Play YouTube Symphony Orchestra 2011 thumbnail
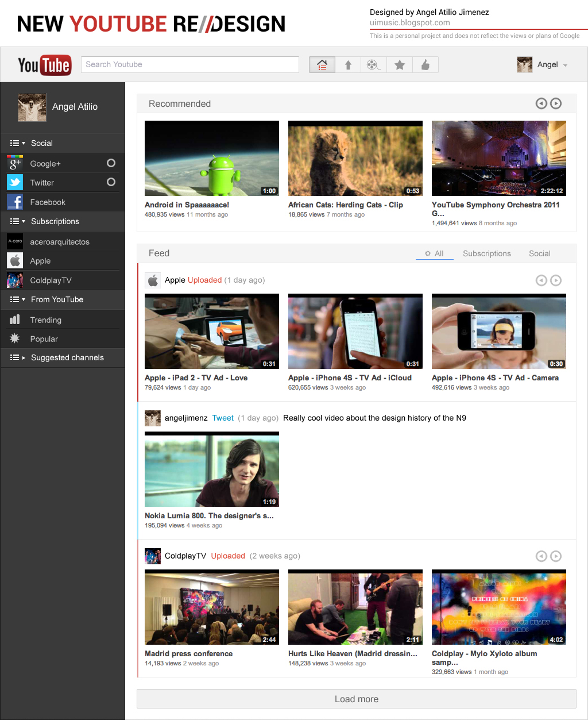Screen dimensions: 588x720 pyautogui.click(x=499, y=159)
